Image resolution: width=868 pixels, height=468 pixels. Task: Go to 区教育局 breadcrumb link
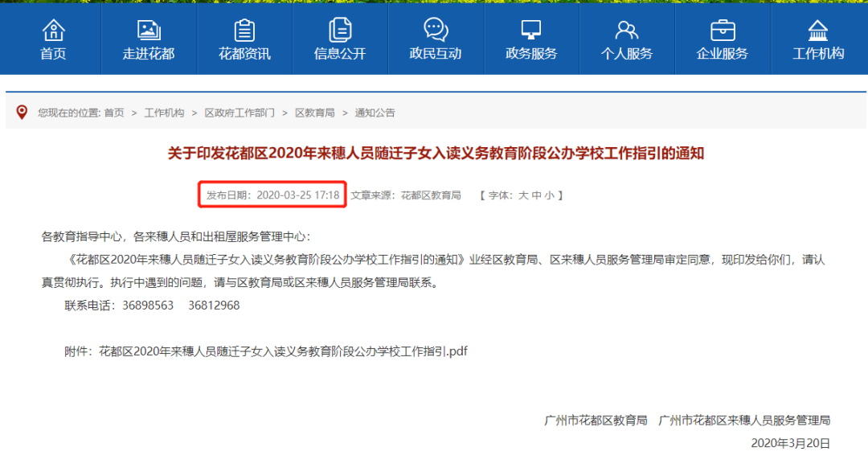tap(314, 113)
